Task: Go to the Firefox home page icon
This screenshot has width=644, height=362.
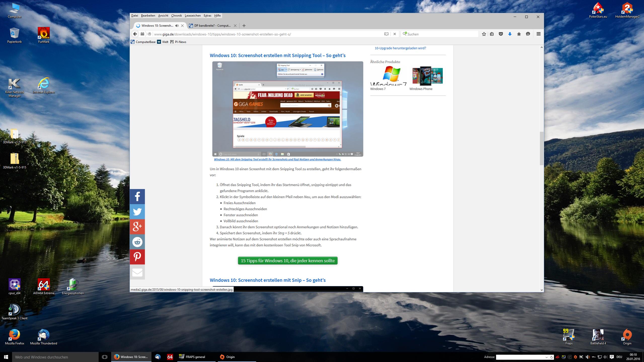Action: (x=519, y=34)
